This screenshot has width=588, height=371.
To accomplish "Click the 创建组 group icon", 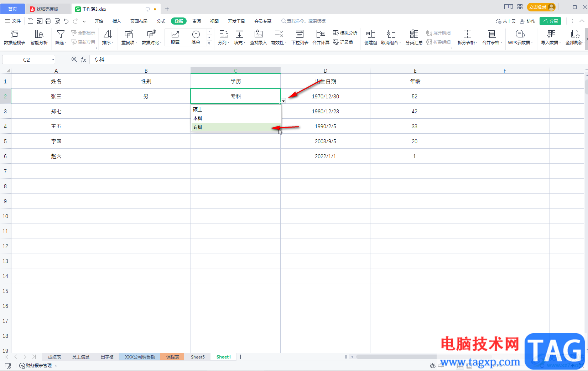I will 371,37.
